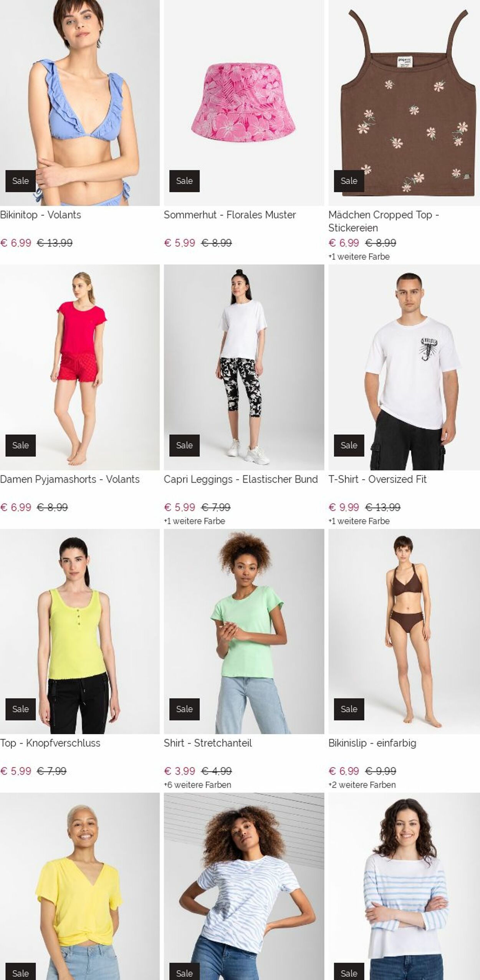Screen dimensions: 480x980
Task: Click the Top - Knopfverschluss product name
Action: [50, 743]
